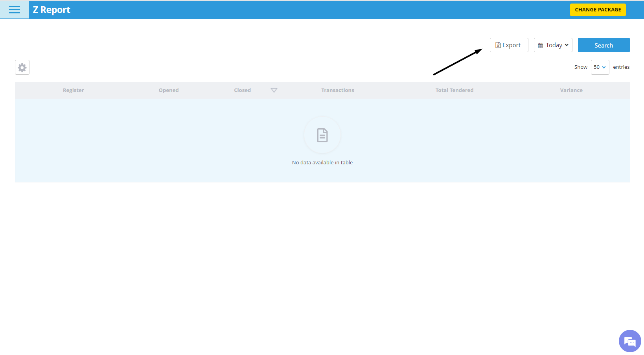Sort table by Total Tendered column
644x355 pixels.
click(454, 90)
